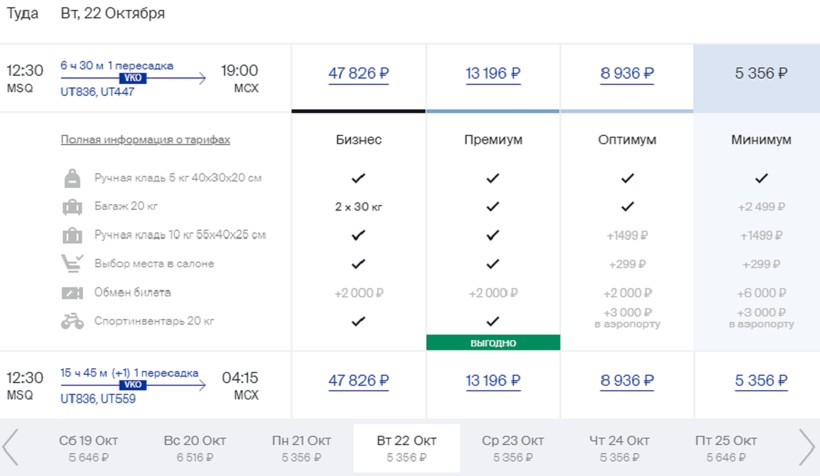Go to previous dates with left arrow
The image size is (820, 476).
(x=12, y=447)
